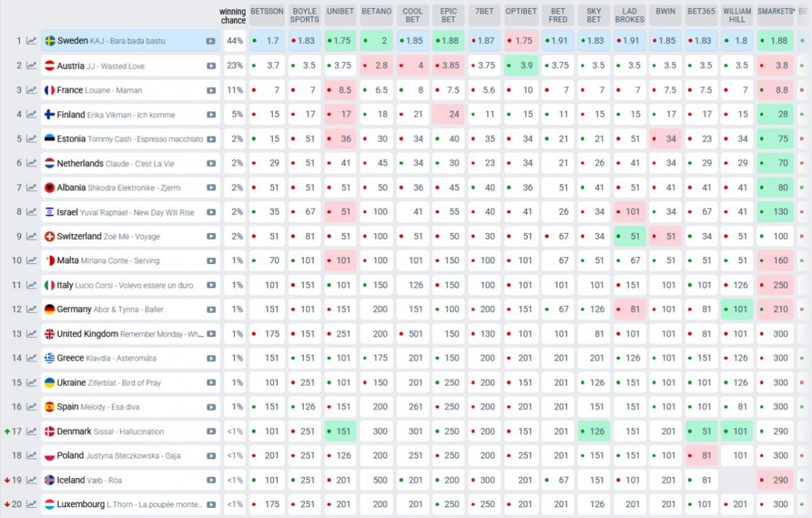
Task: Select the Ukraine Ziferblat Bird of Pray entry
Action: point(109,383)
